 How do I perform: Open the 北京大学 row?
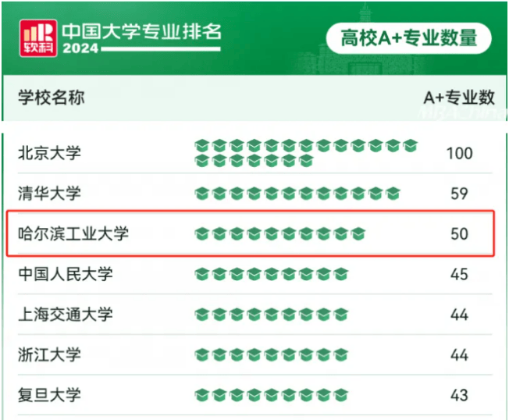(255, 153)
